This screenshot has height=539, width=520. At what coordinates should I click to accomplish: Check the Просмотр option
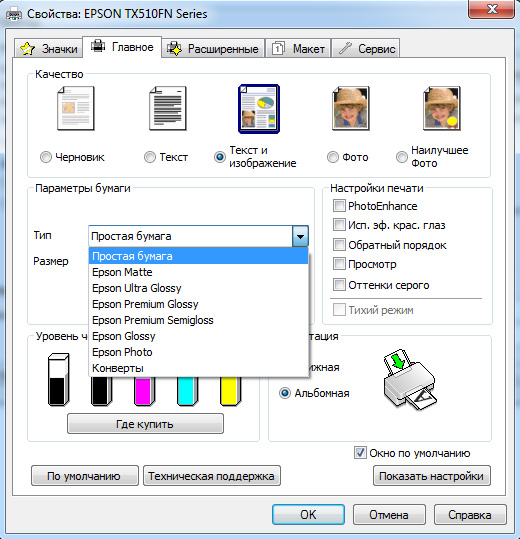point(339,264)
